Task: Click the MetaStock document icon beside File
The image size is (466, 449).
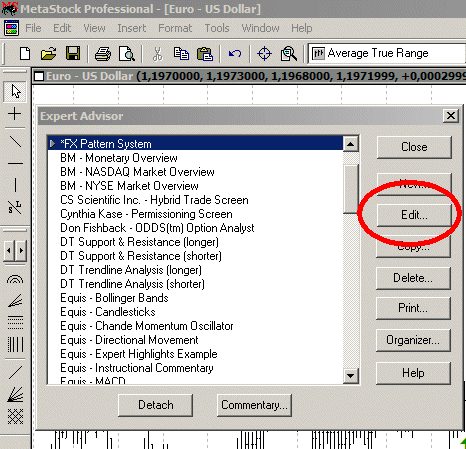Action: pyautogui.click(x=11, y=28)
